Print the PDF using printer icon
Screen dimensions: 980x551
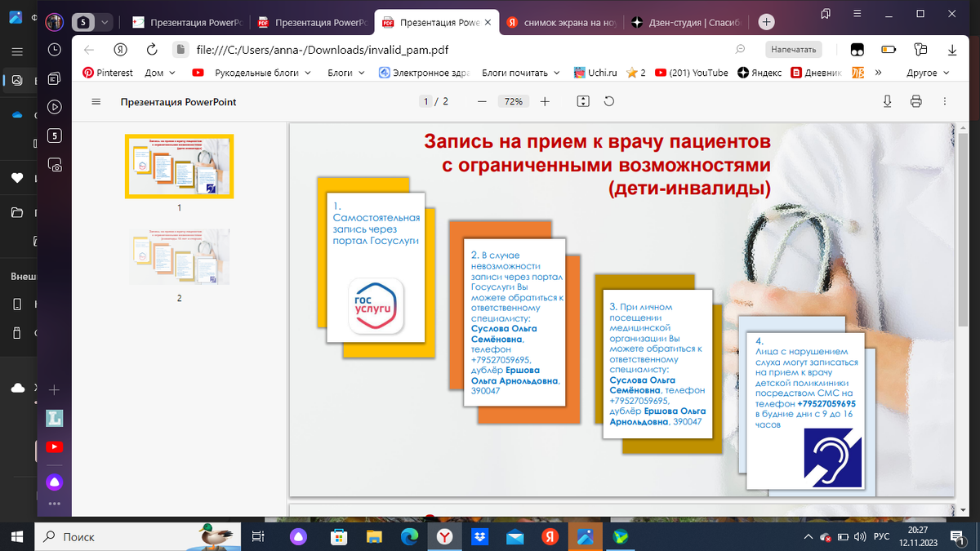point(915,102)
